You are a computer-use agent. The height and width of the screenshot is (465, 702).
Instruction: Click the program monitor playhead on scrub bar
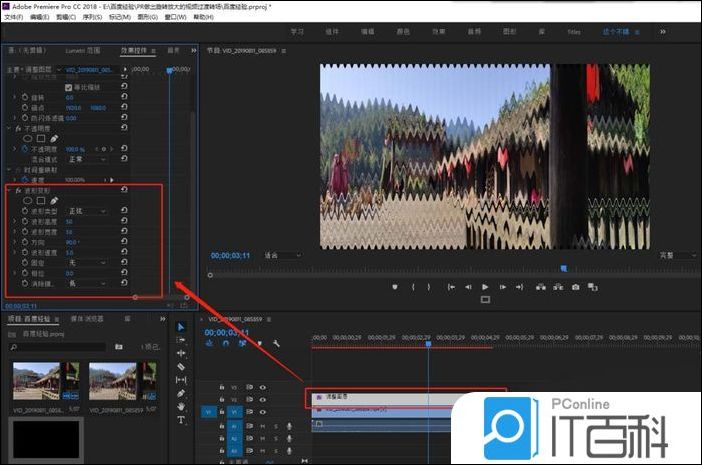point(563,268)
